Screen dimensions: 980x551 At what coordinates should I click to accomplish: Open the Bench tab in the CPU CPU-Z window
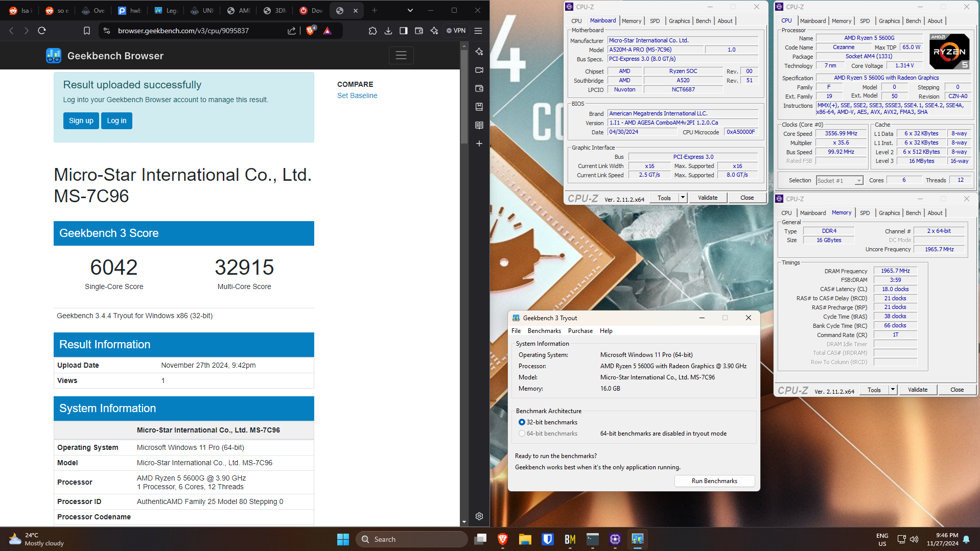[x=914, y=21]
